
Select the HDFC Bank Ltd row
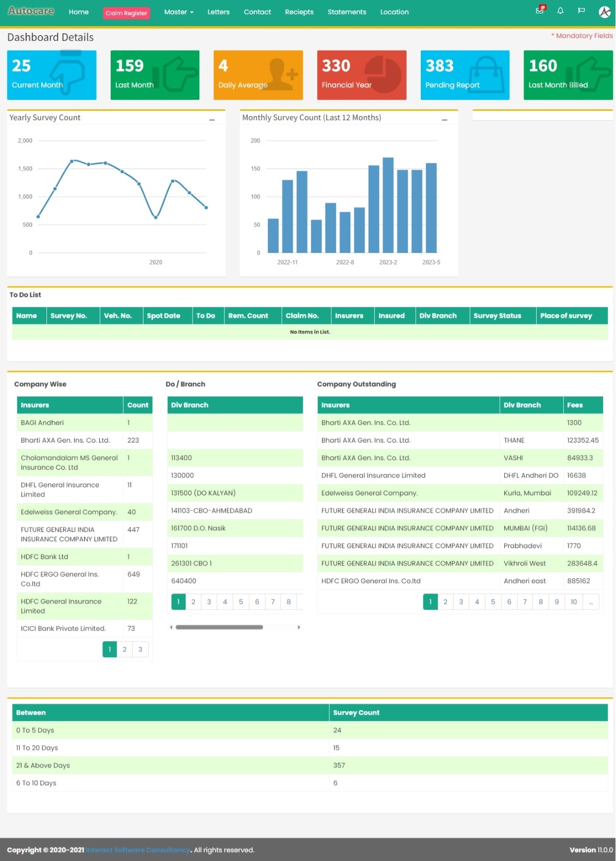(85, 557)
